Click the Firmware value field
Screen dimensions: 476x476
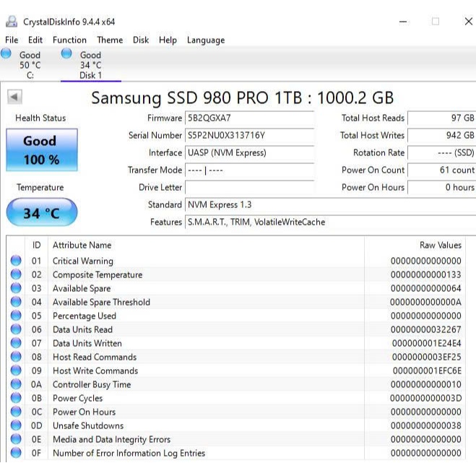coord(250,118)
